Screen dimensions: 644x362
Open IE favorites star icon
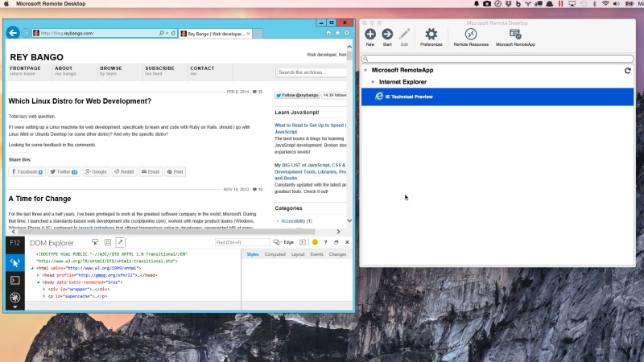(x=337, y=33)
